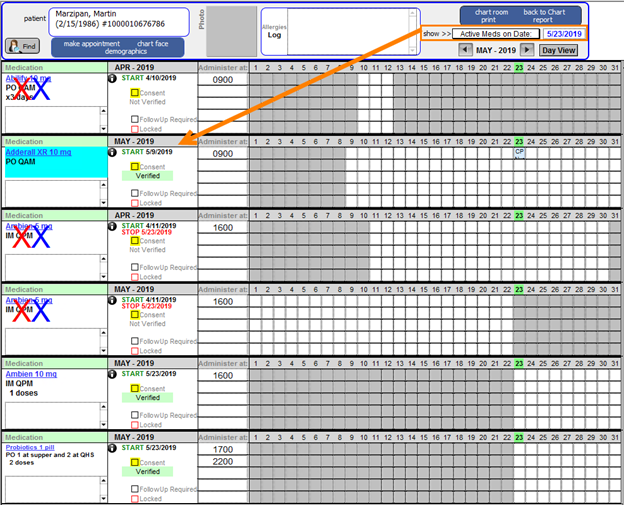
Task: Click make appointment button
Action: click(91, 44)
